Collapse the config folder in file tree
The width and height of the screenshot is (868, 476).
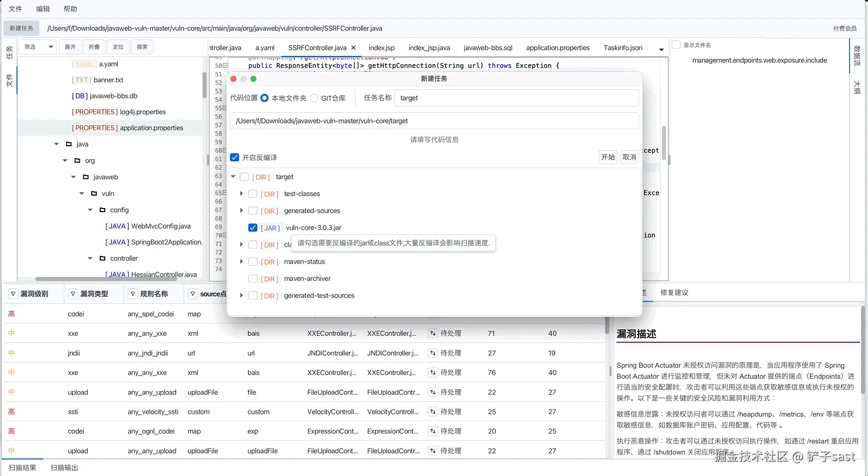point(90,210)
